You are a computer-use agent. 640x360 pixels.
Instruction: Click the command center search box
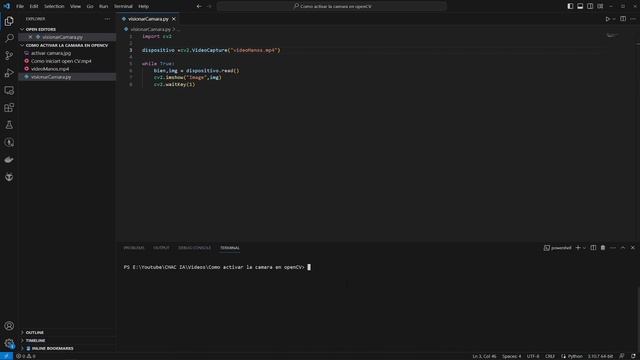(x=332, y=6)
